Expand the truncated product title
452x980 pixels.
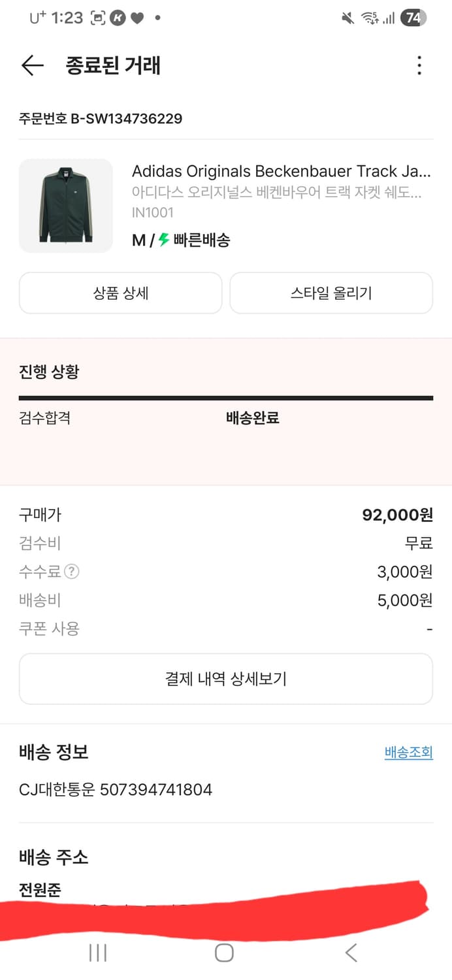click(281, 171)
